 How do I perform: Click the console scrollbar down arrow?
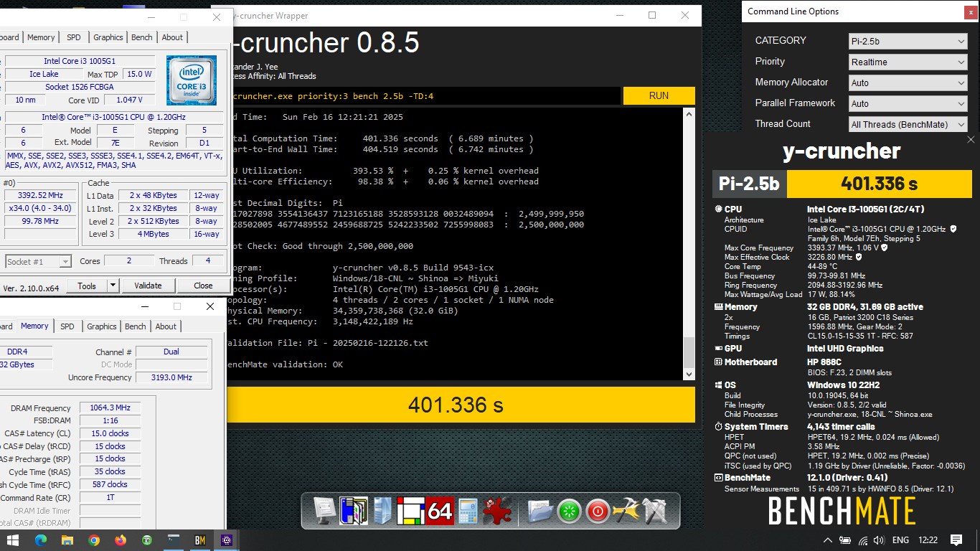click(689, 375)
